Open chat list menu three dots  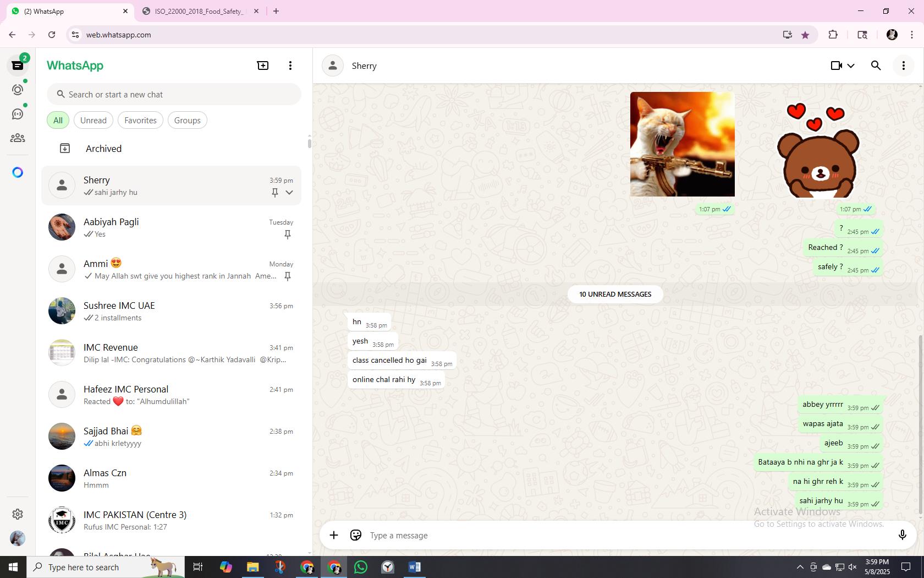(x=290, y=66)
